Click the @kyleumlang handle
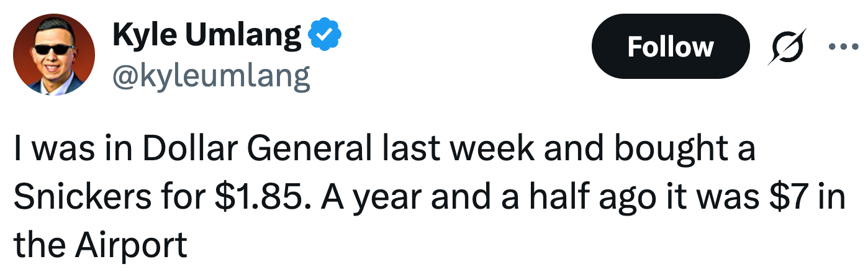The width and height of the screenshot is (868, 277). click(211, 76)
